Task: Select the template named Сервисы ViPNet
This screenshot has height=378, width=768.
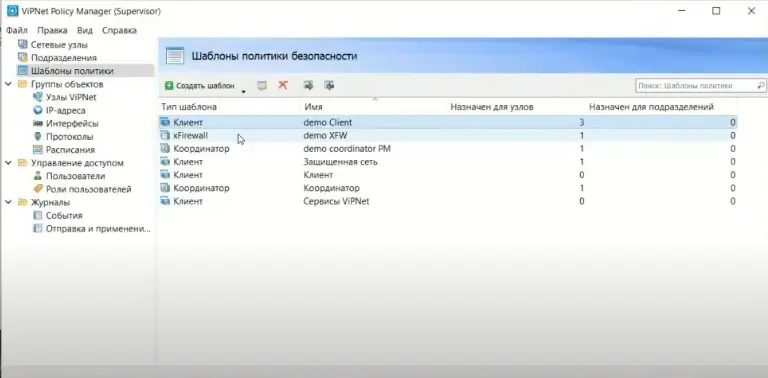Action: click(336, 201)
